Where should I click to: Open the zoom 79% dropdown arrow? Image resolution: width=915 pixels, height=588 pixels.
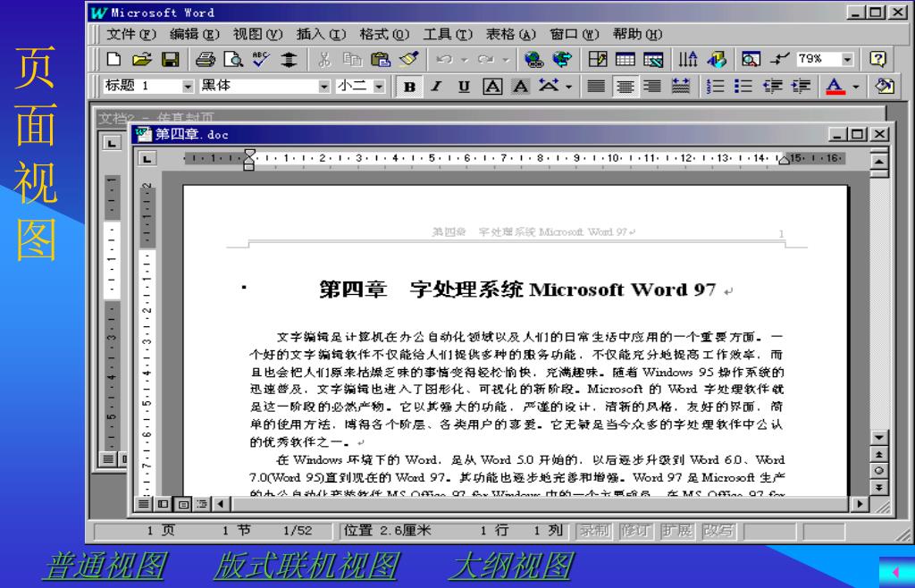click(x=847, y=59)
